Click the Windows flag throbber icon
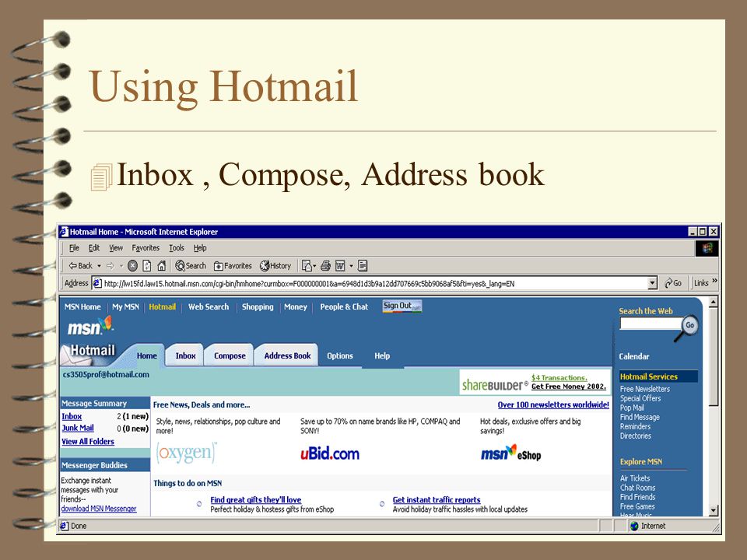Viewport: 747px width, 560px height. 707,248
